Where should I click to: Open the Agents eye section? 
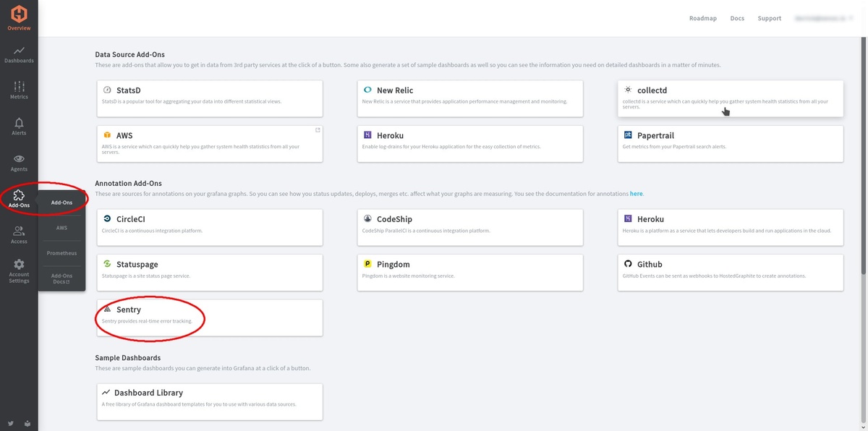pyautogui.click(x=19, y=163)
